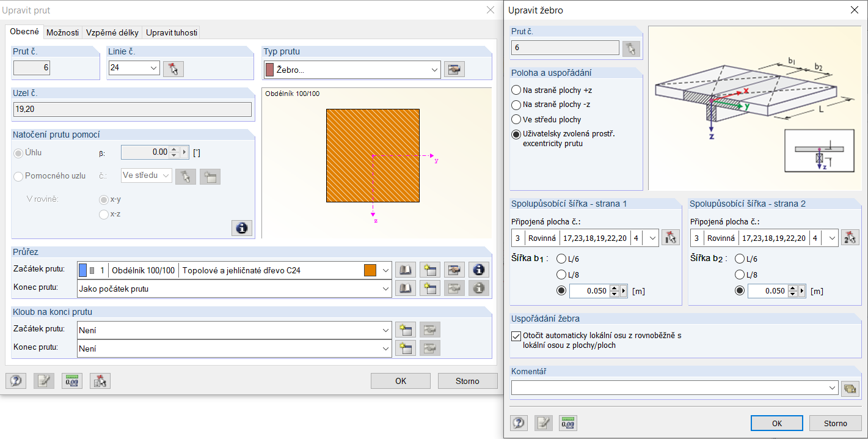
Task: Toggle Otočit automaticky lokální osu z checkbox
Action: (x=516, y=336)
